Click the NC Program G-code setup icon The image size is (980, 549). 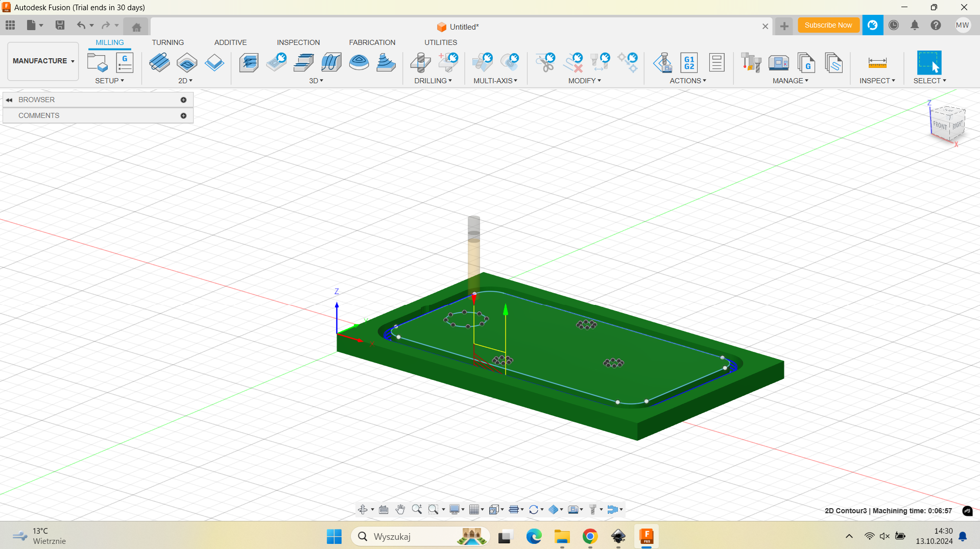[x=125, y=63]
